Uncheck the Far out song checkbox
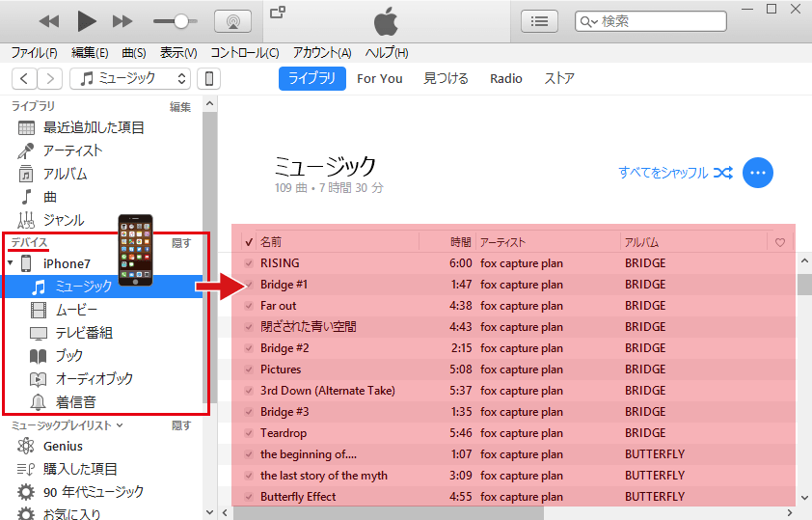This screenshot has width=812, height=520. pos(249,306)
